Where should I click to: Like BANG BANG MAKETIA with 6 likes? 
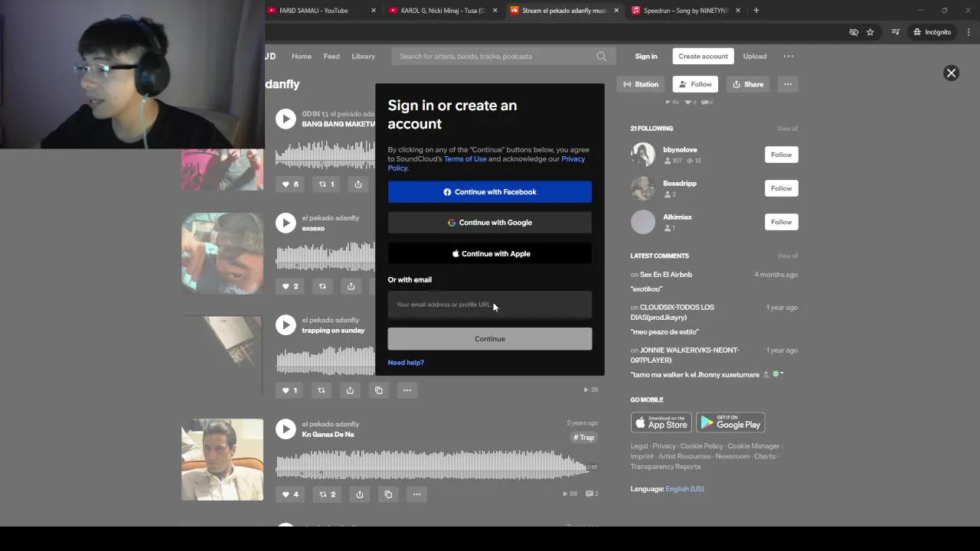[290, 184]
